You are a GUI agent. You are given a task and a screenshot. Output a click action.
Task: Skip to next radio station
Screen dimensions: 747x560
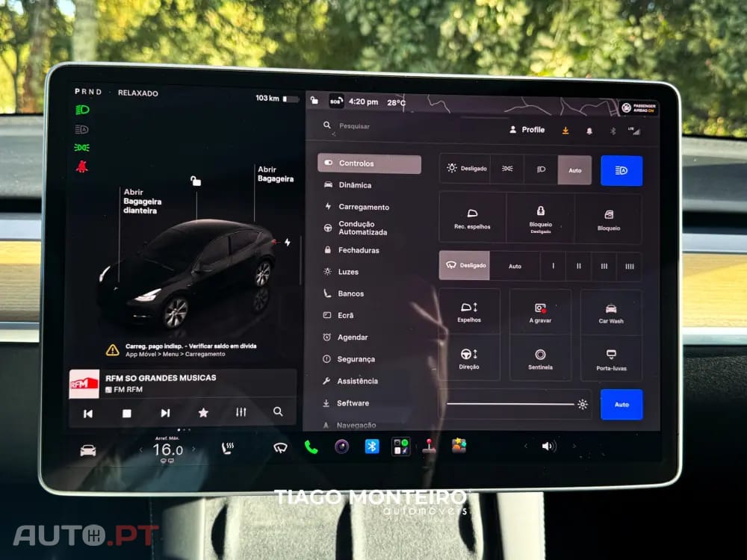tap(165, 413)
